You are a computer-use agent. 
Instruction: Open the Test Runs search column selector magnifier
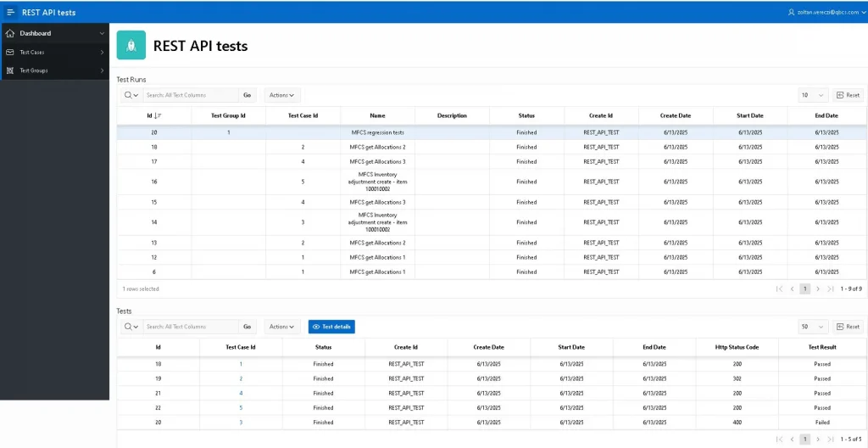[x=131, y=95]
